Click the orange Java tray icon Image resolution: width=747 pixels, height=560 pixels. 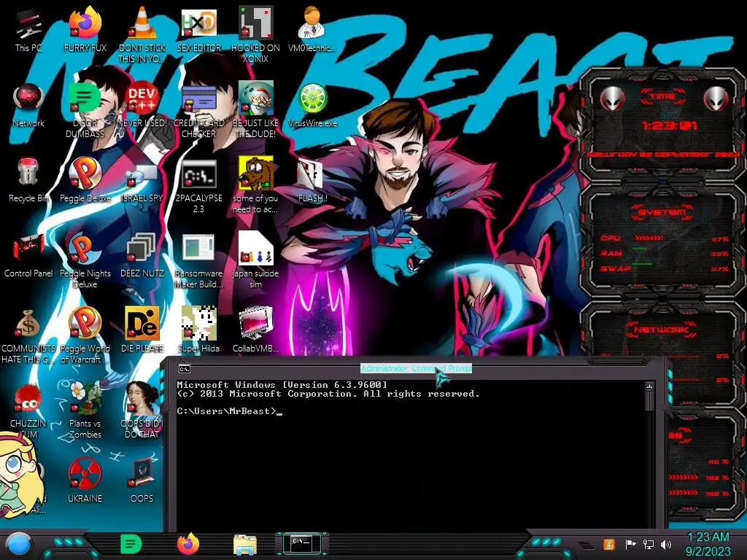(x=609, y=544)
